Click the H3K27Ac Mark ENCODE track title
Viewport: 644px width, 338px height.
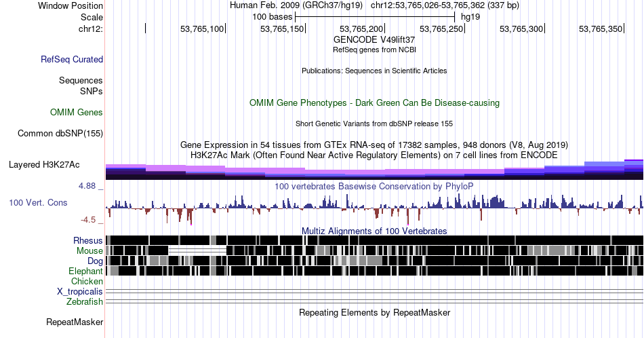(x=374, y=155)
